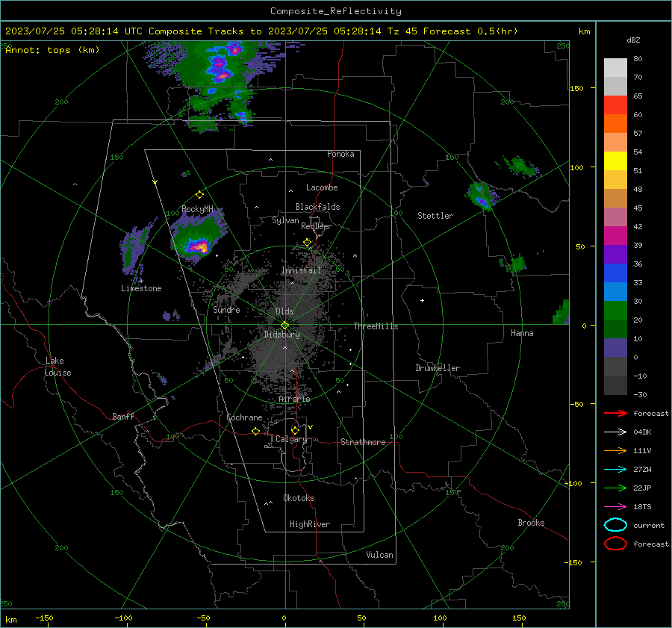Click the Stettler city label
Image resolution: width=672 pixels, height=628 pixels.
[435, 216]
